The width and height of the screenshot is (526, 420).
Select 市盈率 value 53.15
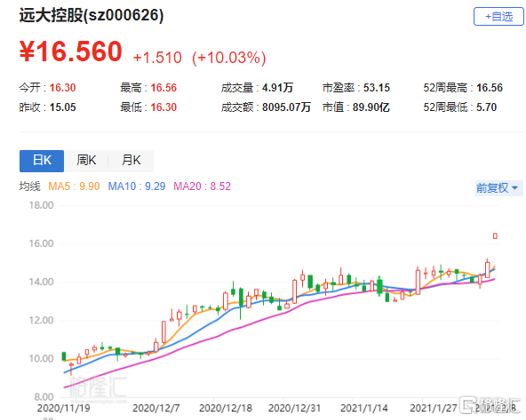(x=377, y=88)
